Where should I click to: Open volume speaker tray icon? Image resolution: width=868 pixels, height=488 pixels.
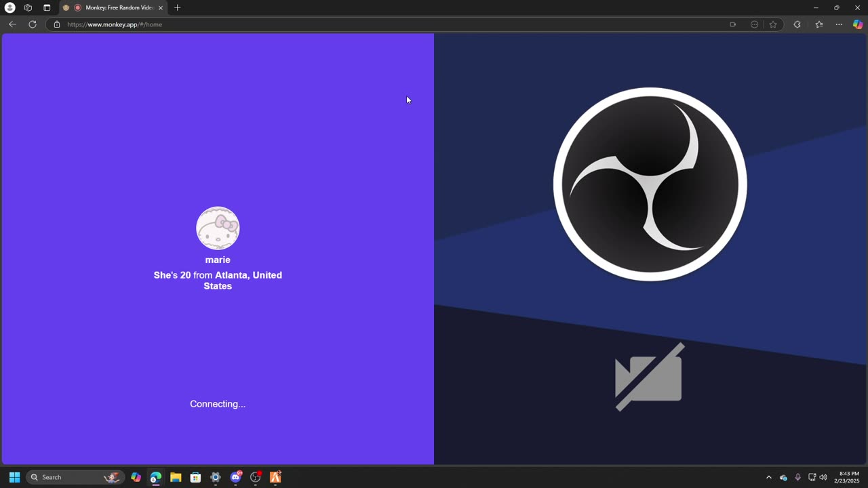[823, 477]
